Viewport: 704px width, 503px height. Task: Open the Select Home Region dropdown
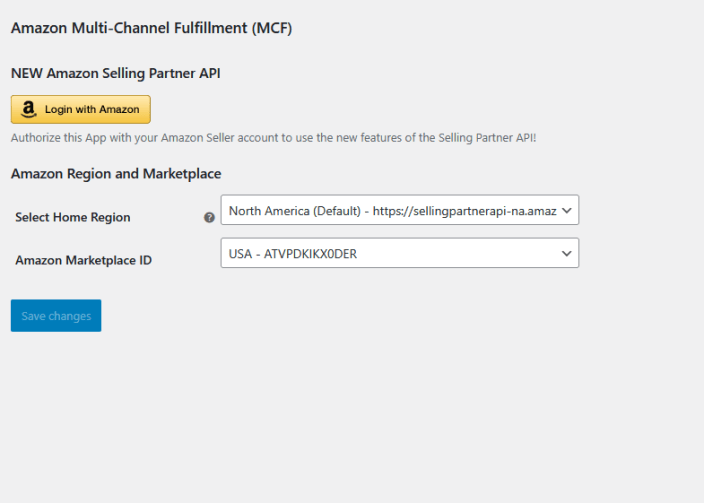coord(400,210)
